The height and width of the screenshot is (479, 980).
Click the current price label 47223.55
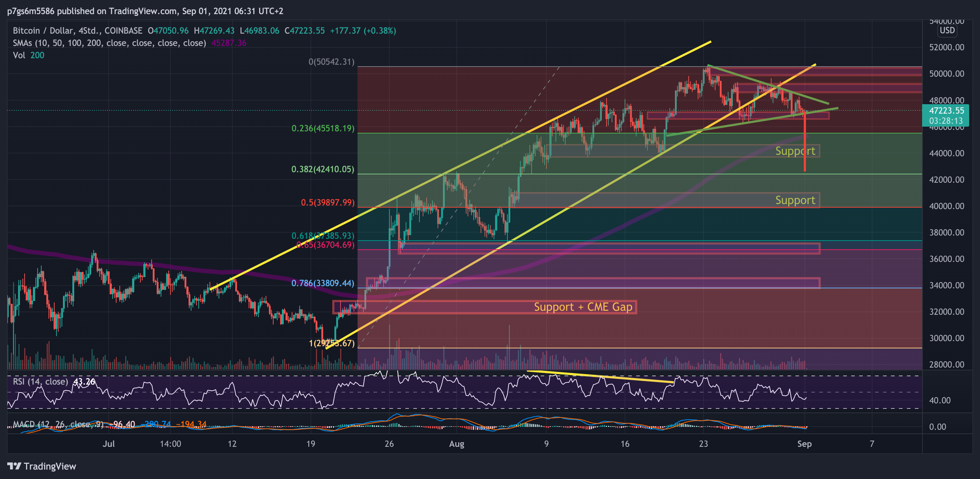[946, 111]
